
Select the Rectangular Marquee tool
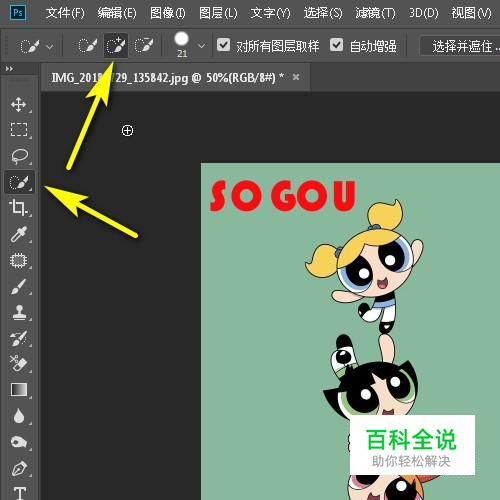tap(19, 130)
